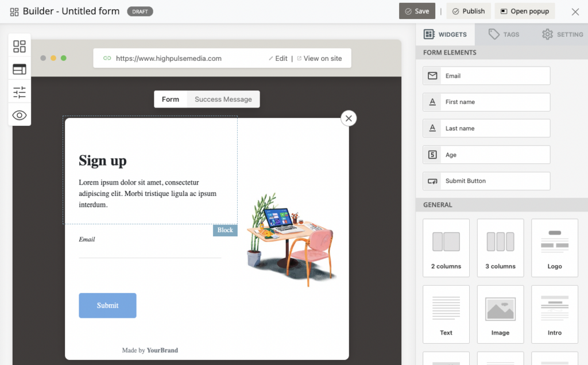This screenshot has width=588, height=365.
Task: Click the Email input field in the form
Action: 149,252
